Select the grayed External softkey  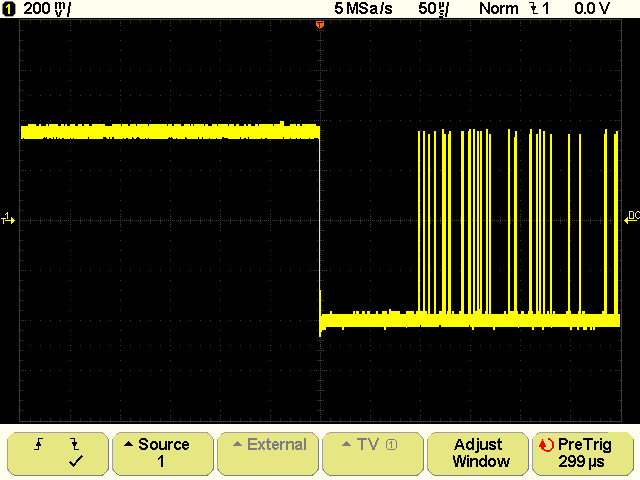tap(268, 453)
